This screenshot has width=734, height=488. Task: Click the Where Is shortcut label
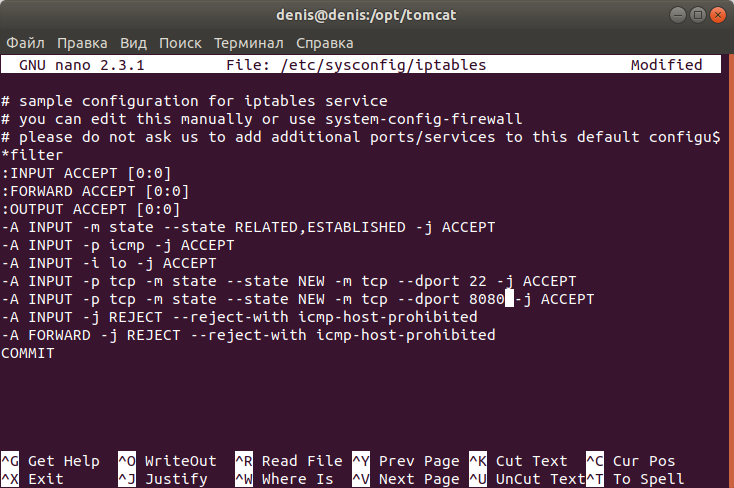[297, 479]
